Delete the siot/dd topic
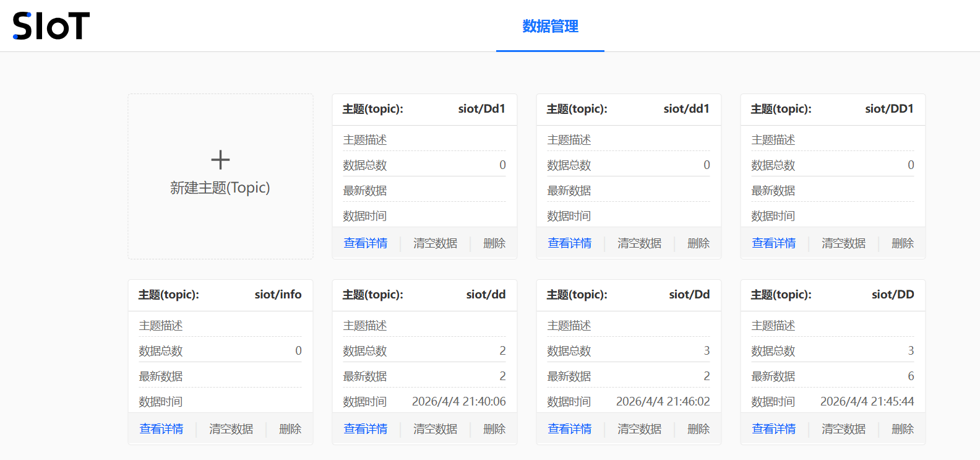 click(x=494, y=429)
